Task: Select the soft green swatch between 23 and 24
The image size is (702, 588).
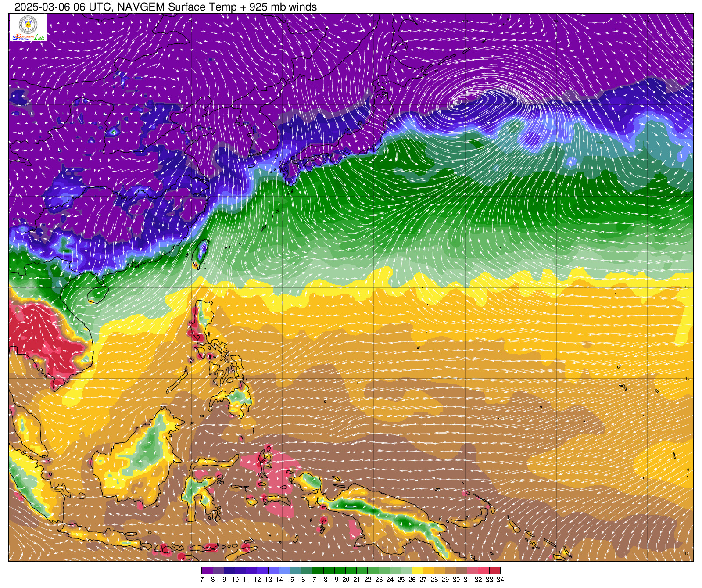Action: click(384, 571)
